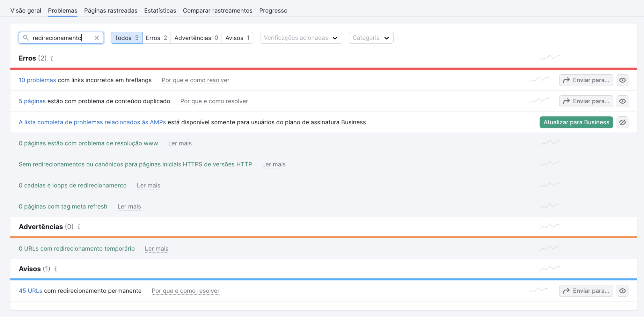This screenshot has height=317, width=644.
Task: Click trend graph icon in Erros header
Action: (x=550, y=58)
